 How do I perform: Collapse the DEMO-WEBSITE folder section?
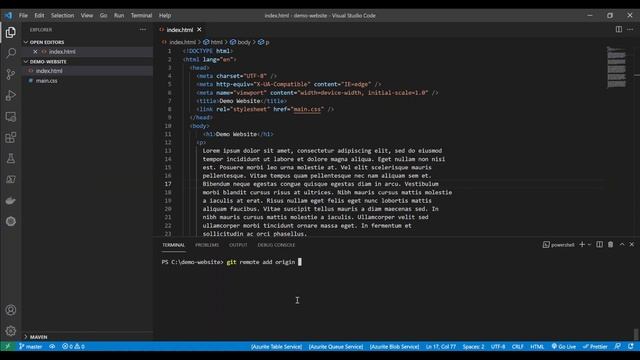click(88, 62)
